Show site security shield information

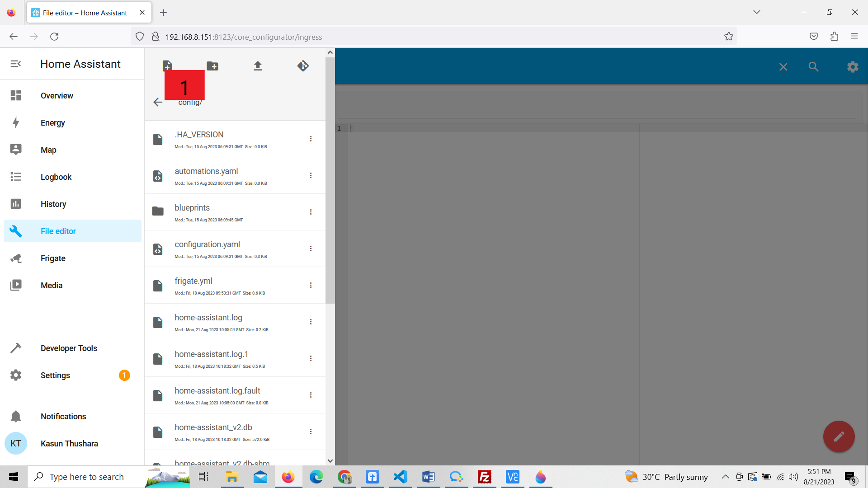pos(140,37)
